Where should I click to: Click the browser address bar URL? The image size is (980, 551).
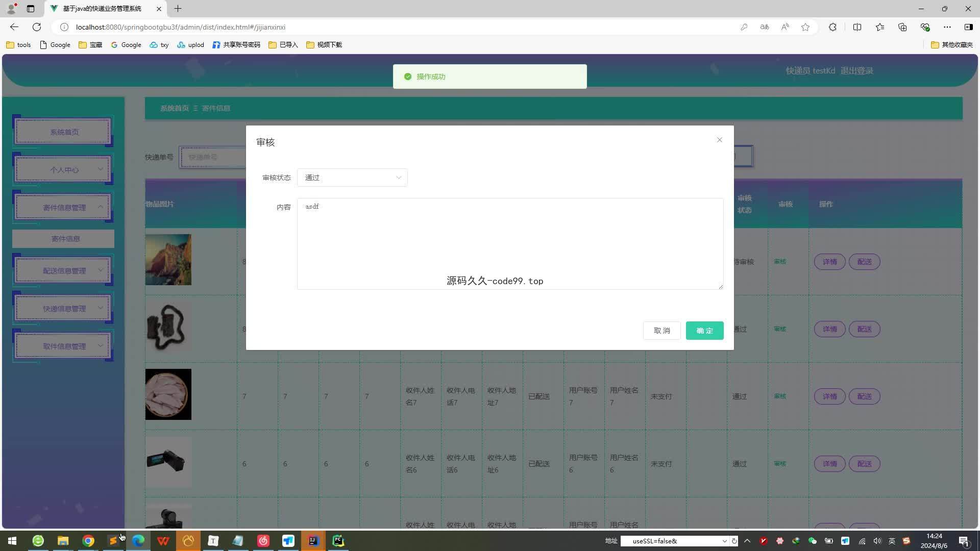pos(181,27)
